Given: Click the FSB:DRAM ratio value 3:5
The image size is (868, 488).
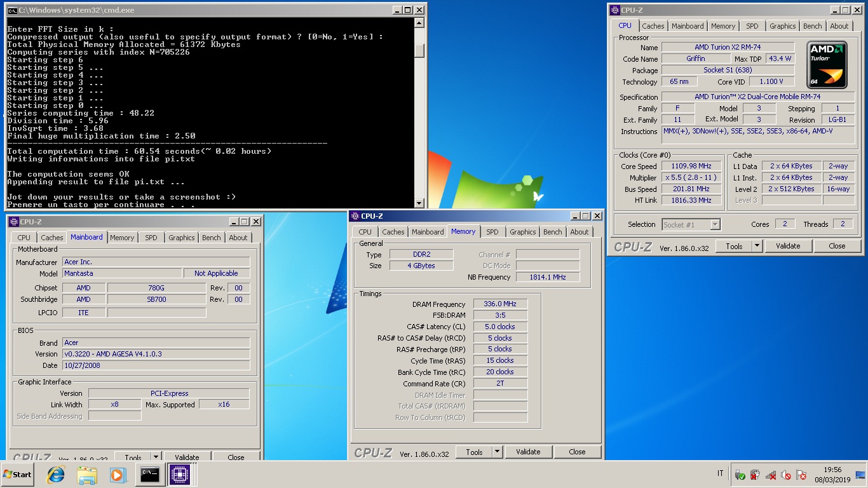Looking at the screenshot, I should [x=500, y=315].
